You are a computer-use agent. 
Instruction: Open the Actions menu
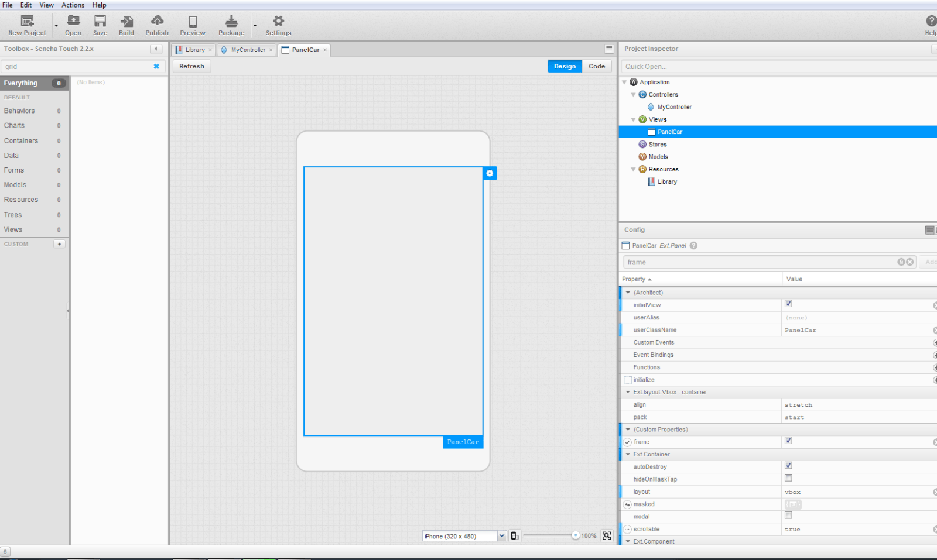[x=73, y=5]
